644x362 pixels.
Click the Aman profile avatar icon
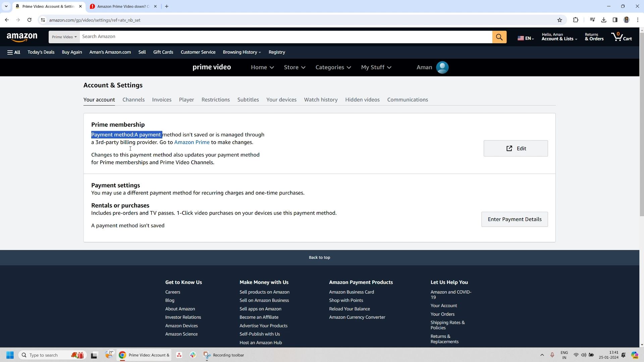[x=443, y=67]
